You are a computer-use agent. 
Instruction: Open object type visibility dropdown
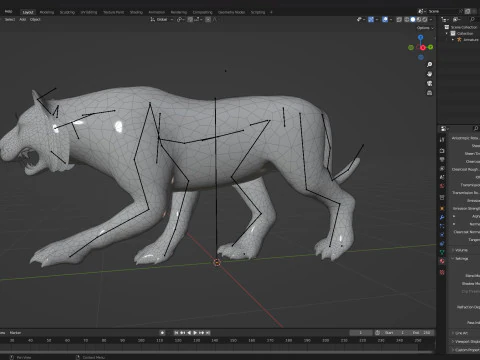tap(361, 20)
